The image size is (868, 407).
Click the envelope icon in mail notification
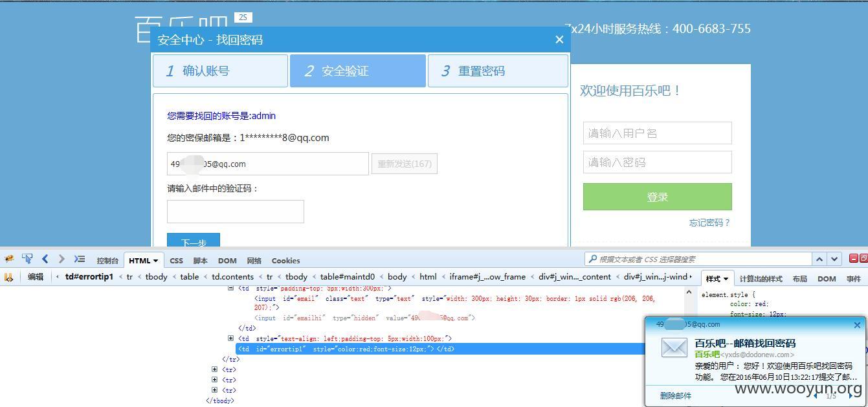(x=674, y=347)
